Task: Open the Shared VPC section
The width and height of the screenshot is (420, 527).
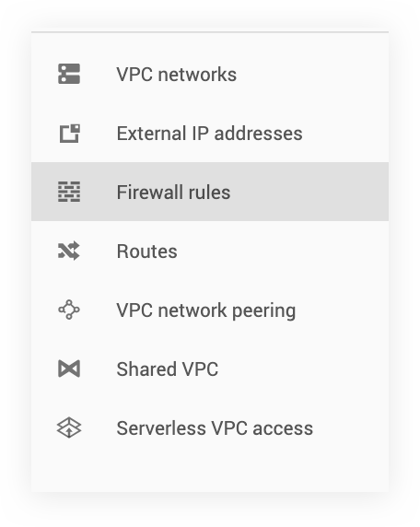Action: coord(210,369)
